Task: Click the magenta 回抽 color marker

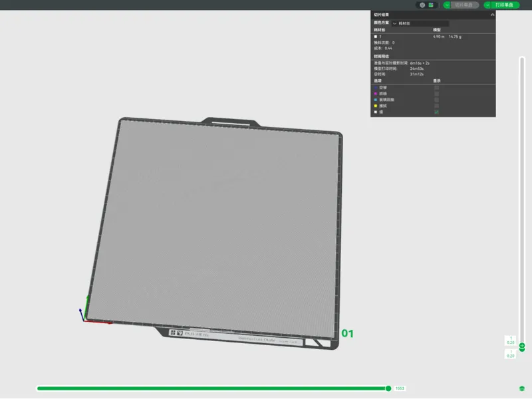Action: [x=376, y=94]
